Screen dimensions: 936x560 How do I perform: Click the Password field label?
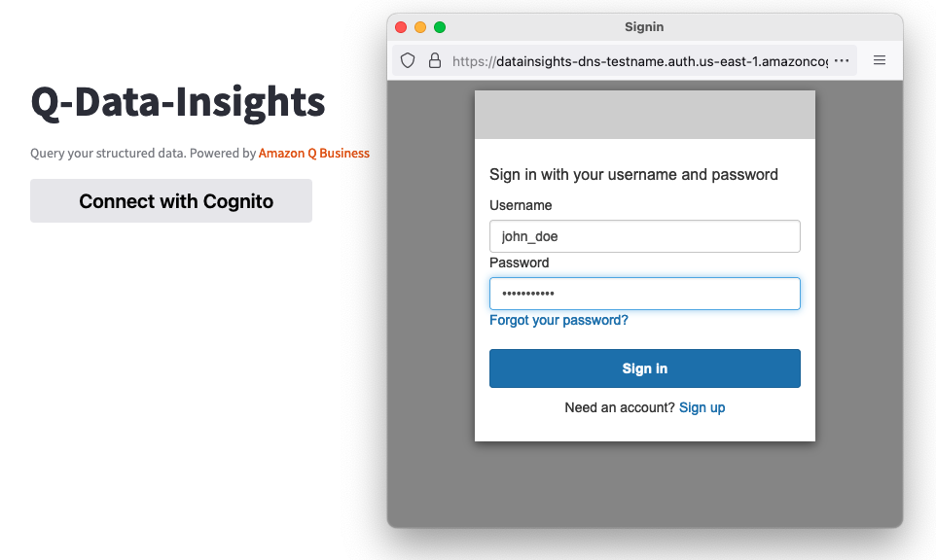pyautogui.click(x=519, y=262)
